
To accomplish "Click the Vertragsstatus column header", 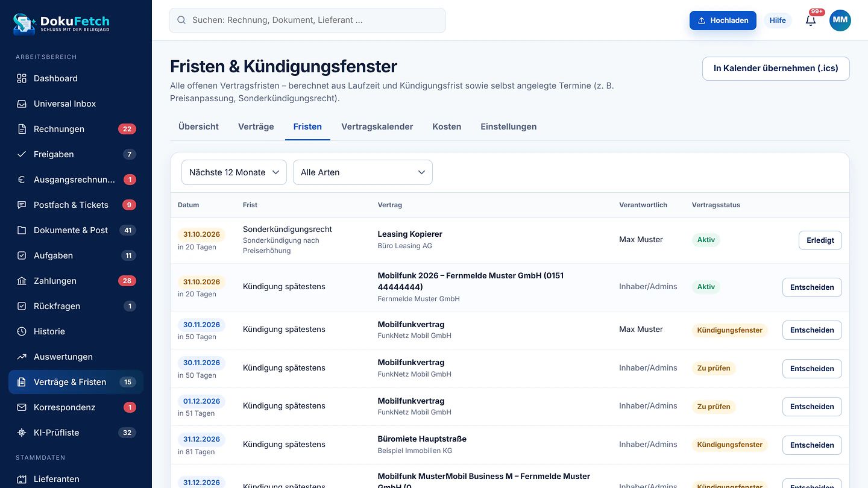I will click(x=716, y=205).
